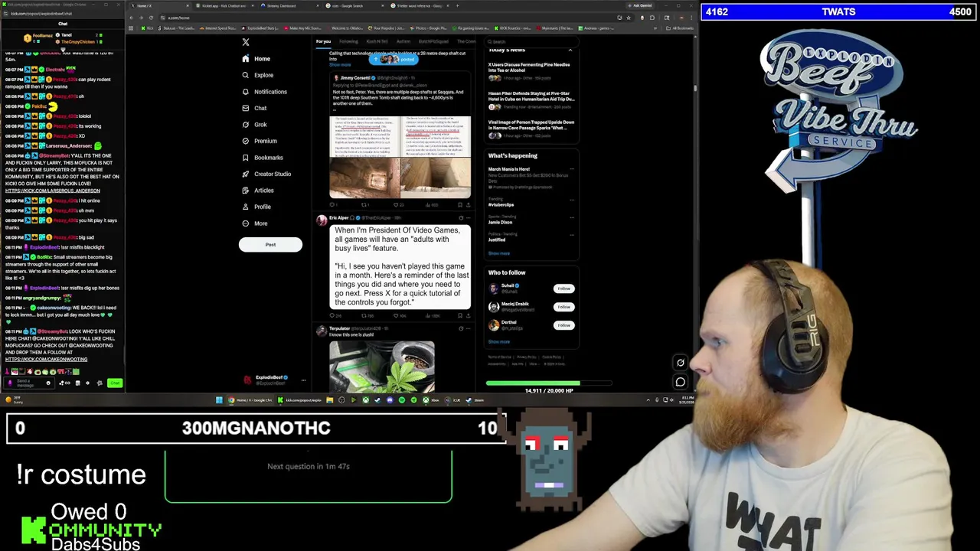Open the Ask Gemini button
The width and height of the screenshot is (980, 551).
641,6
